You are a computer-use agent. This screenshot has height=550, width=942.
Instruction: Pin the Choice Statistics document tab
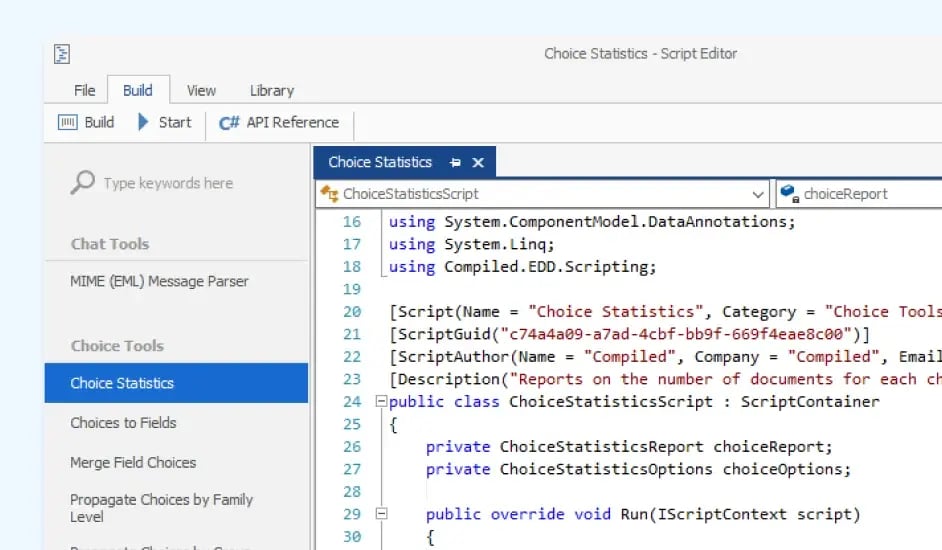coord(455,162)
